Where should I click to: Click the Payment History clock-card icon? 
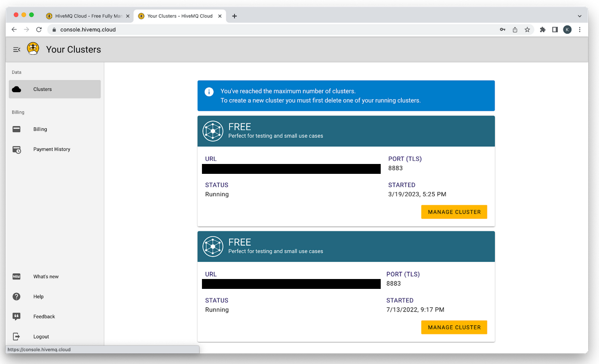(x=16, y=149)
